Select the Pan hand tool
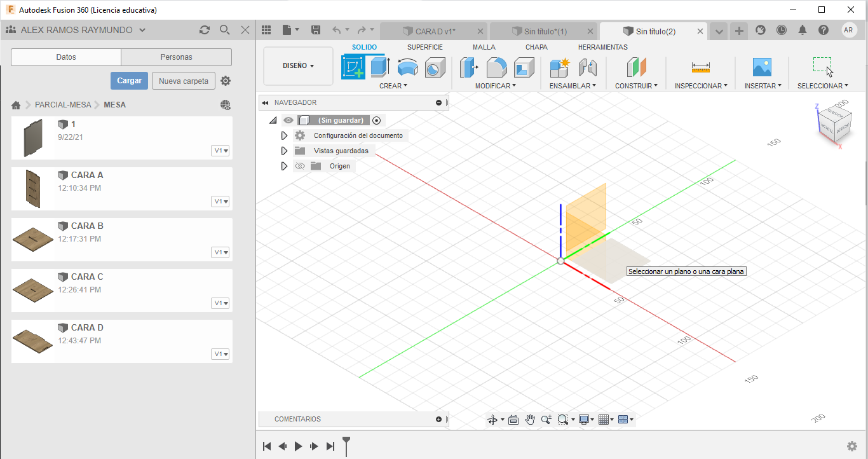 tap(530, 420)
